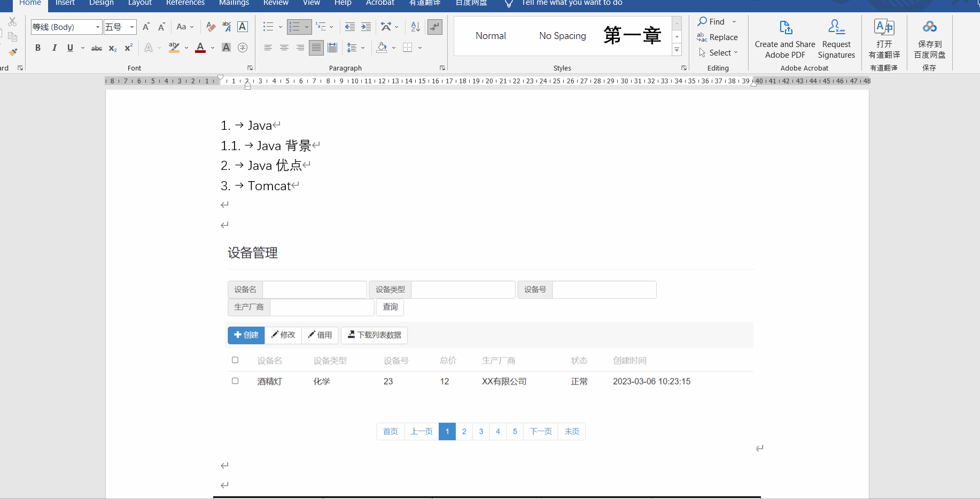
Task: Open the font size dropdown
Action: pos(132,27)
